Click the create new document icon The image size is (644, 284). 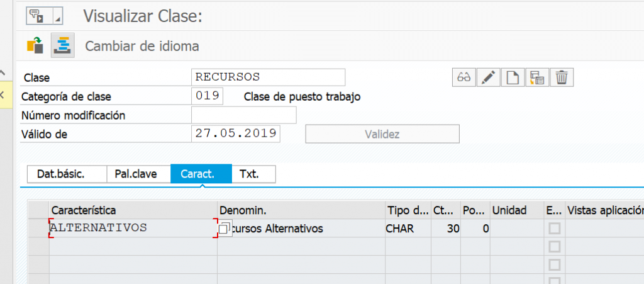513,77
